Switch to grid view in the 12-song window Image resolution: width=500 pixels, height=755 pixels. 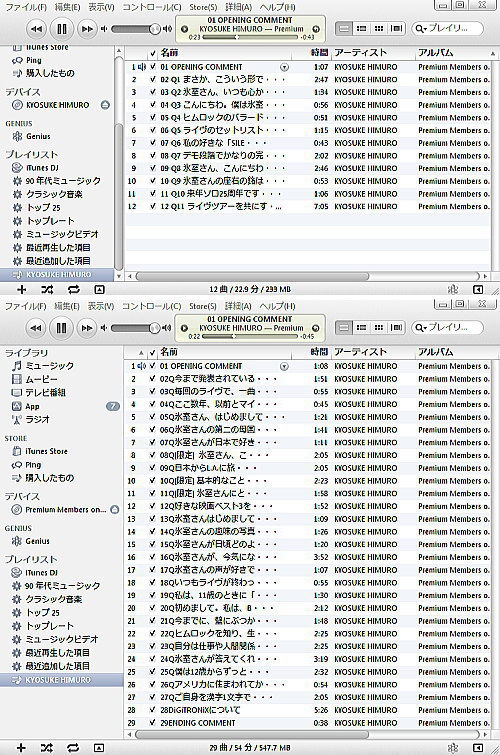379,28
